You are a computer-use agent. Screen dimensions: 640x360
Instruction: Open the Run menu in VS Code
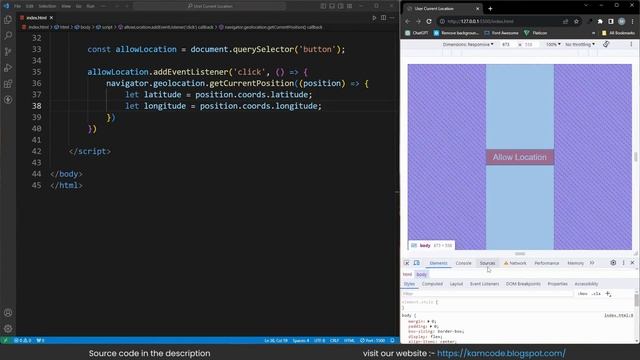(91, 6)
